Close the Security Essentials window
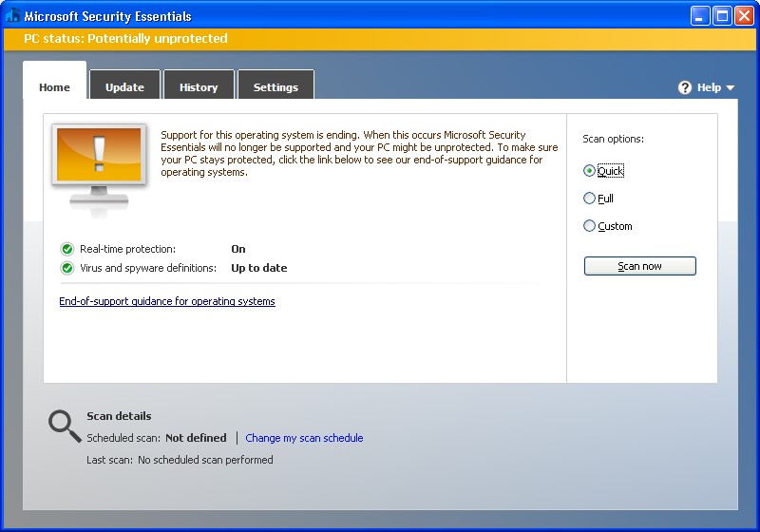 tap(744, 16)
